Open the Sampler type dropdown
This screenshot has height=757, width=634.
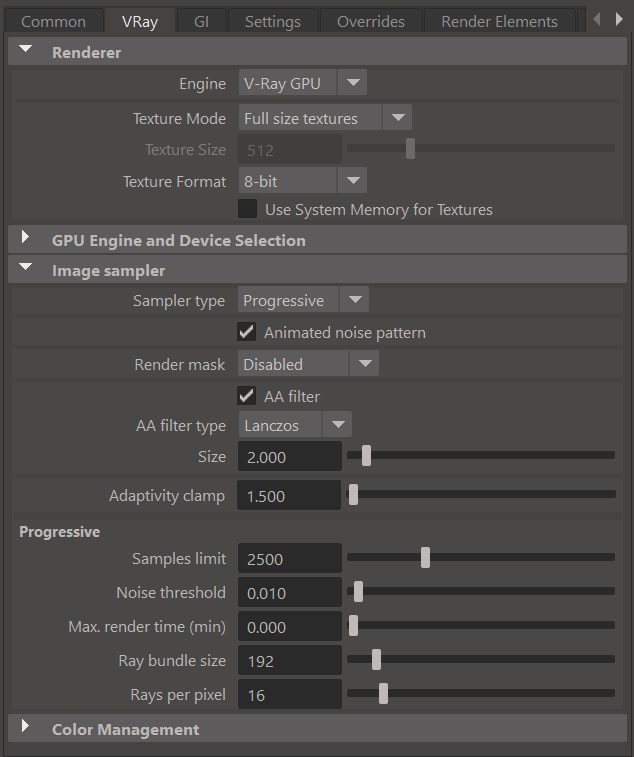pos(303,300)
